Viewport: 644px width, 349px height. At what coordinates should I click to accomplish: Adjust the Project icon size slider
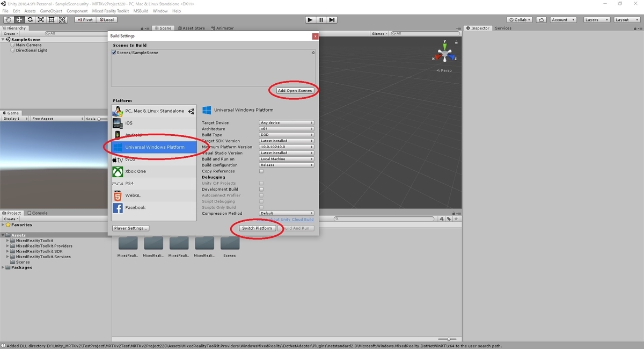449,339
